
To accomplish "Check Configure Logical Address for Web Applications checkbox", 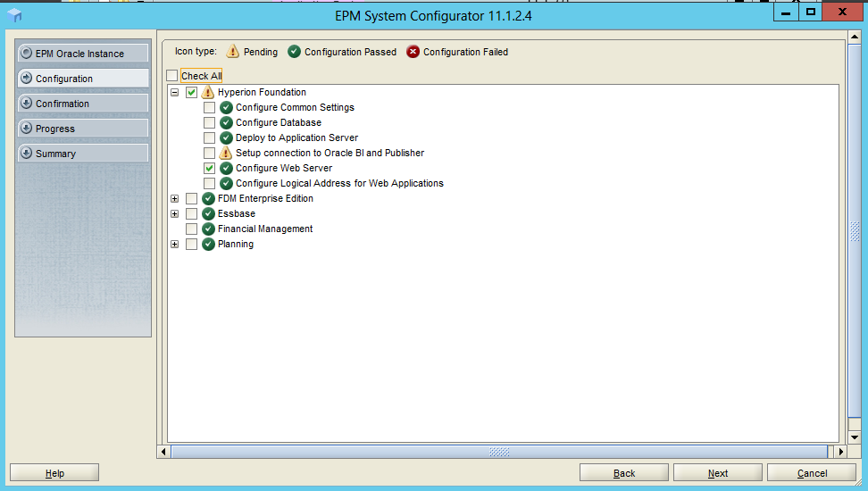I will [x=209, y=183].
